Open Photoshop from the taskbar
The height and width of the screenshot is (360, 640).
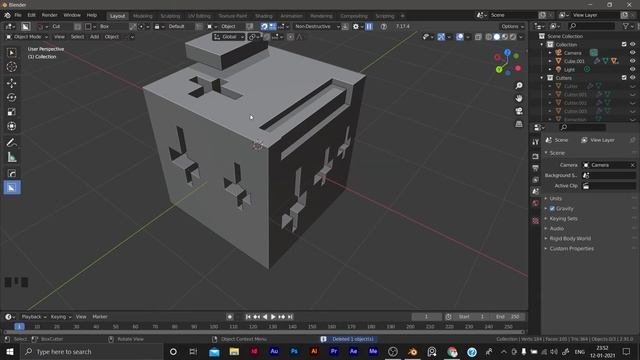click(x=294, y=351)
